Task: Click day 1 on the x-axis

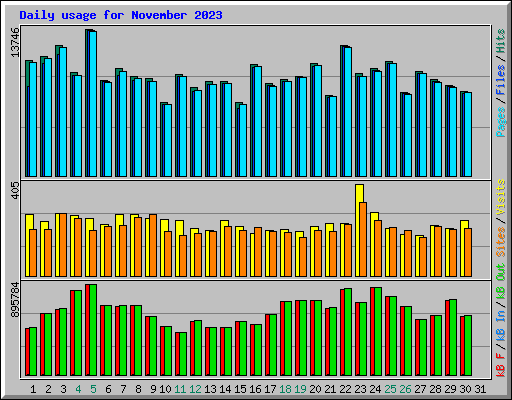Action: point(33,389)
